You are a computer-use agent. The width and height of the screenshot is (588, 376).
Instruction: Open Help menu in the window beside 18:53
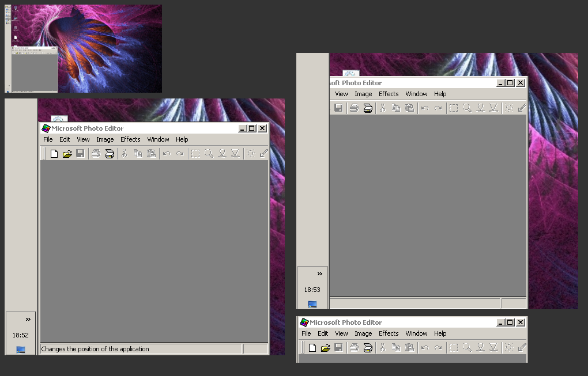coord(440,94)
